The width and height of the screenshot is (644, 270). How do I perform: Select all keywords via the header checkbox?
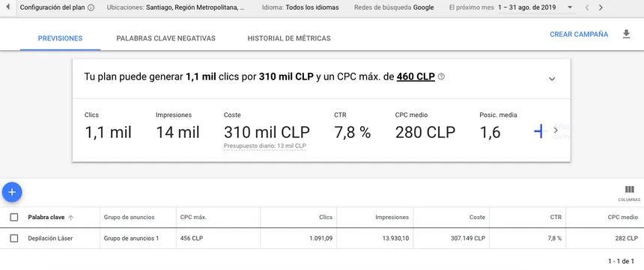(x=14, y=217)
